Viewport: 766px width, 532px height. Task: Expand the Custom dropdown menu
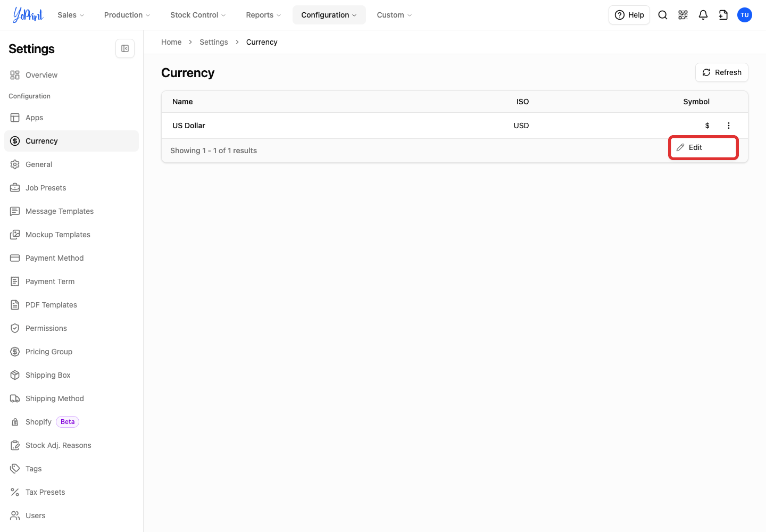pos(394,15)
